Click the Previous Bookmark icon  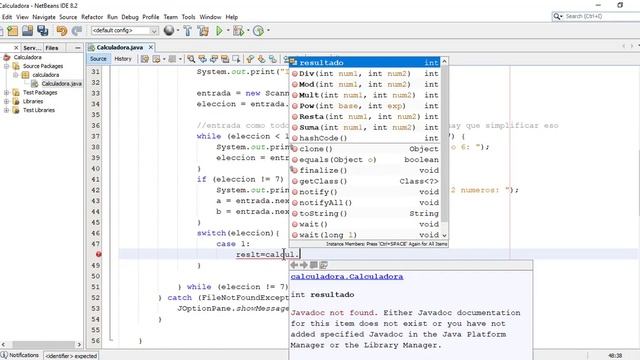coord(250,59)
